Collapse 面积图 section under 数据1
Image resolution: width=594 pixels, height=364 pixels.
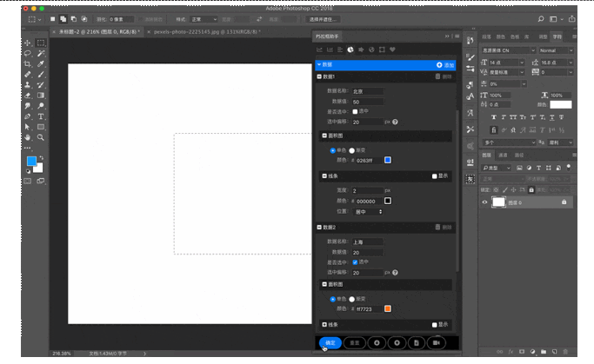pos(324,136)
